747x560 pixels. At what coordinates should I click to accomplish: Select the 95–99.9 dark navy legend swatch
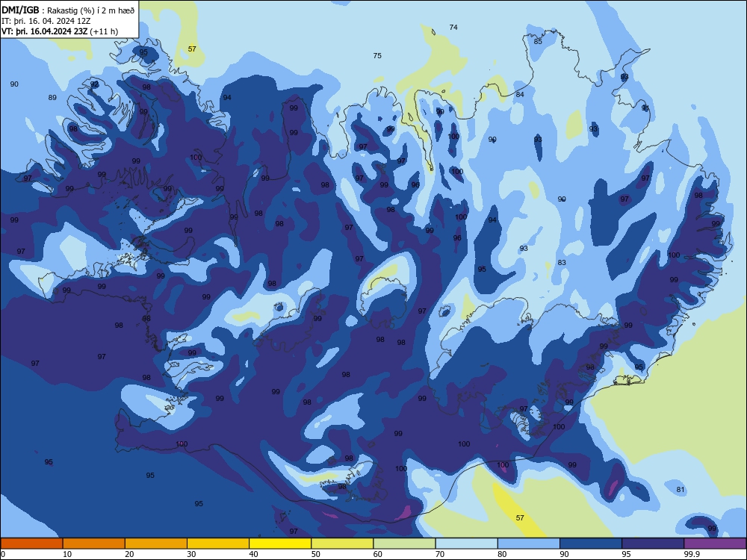[x=653, y=544]
